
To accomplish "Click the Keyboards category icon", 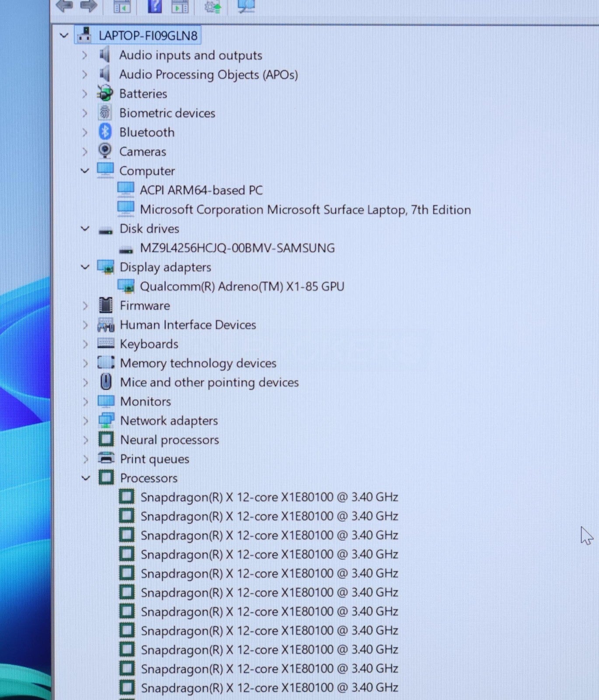I will point(106,343).
